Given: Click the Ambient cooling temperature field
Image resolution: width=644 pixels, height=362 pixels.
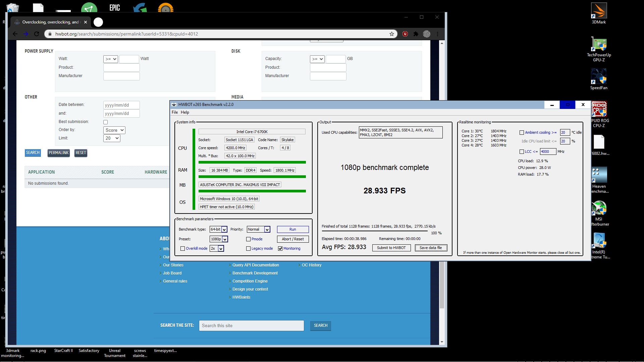Looking at the screenshot, I should click(565, 132).
